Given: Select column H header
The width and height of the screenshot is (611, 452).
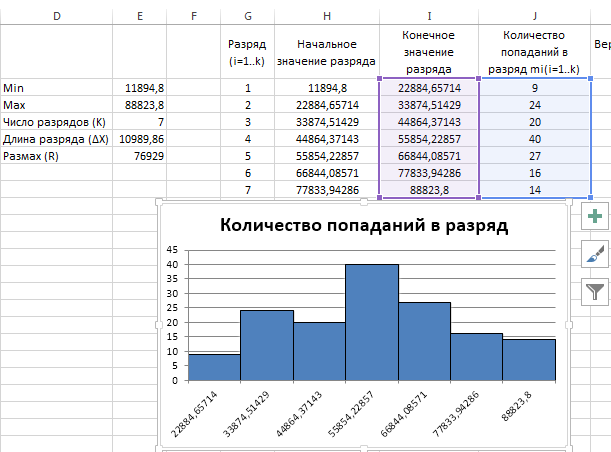Looking at the screenshot, I should (x=327, y=16).
